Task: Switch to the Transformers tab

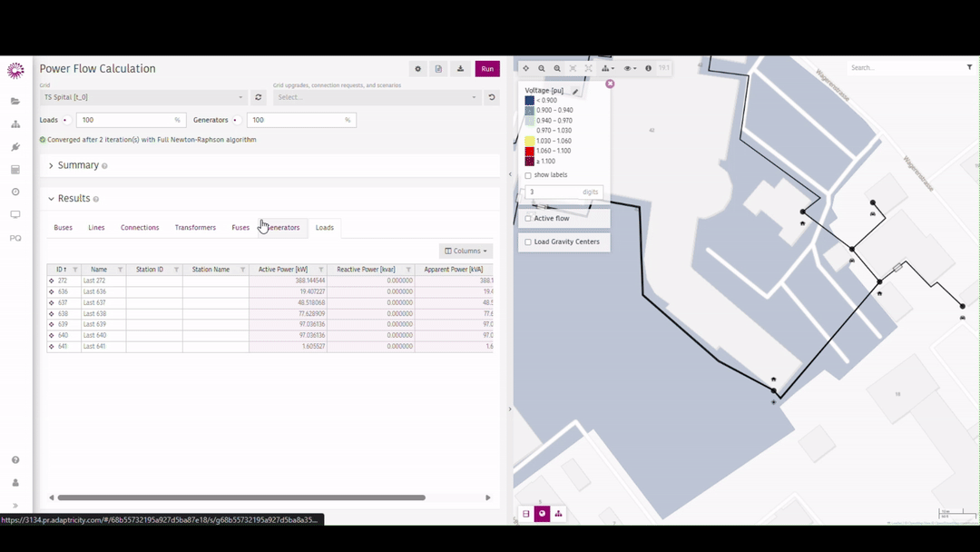Action: pos(195,228)
